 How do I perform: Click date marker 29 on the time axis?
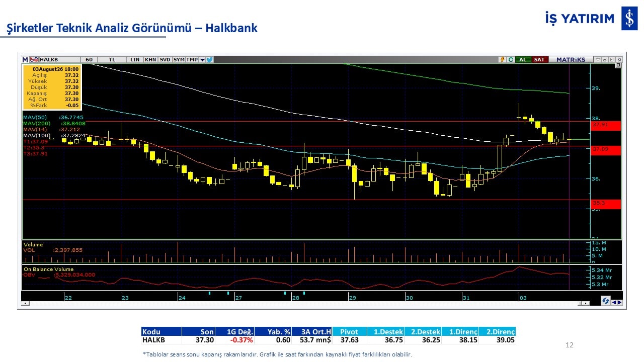(x=353, y=298)
